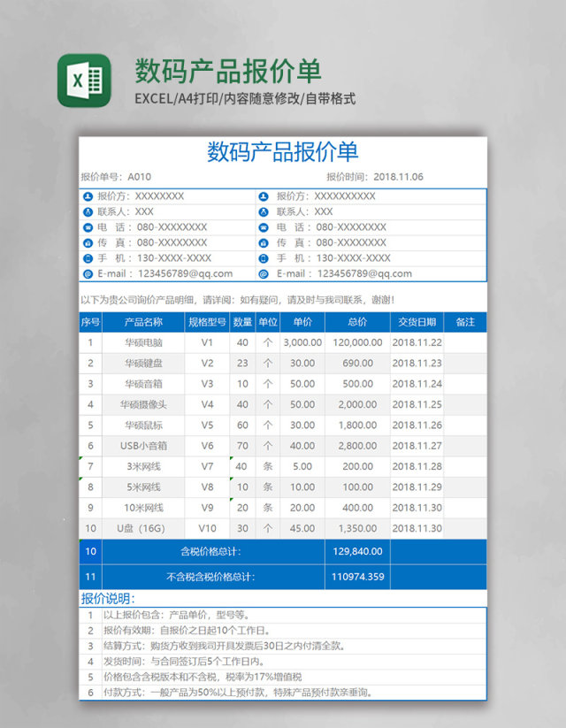Click the 10米网线 product cell

143,508
